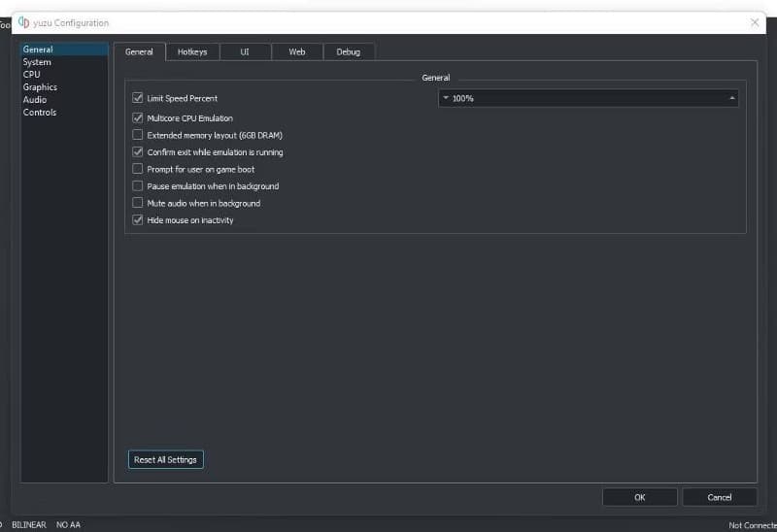777x532 pixels.
Task: Switch to the Hotkeys tab
Action: pos(192,52)
